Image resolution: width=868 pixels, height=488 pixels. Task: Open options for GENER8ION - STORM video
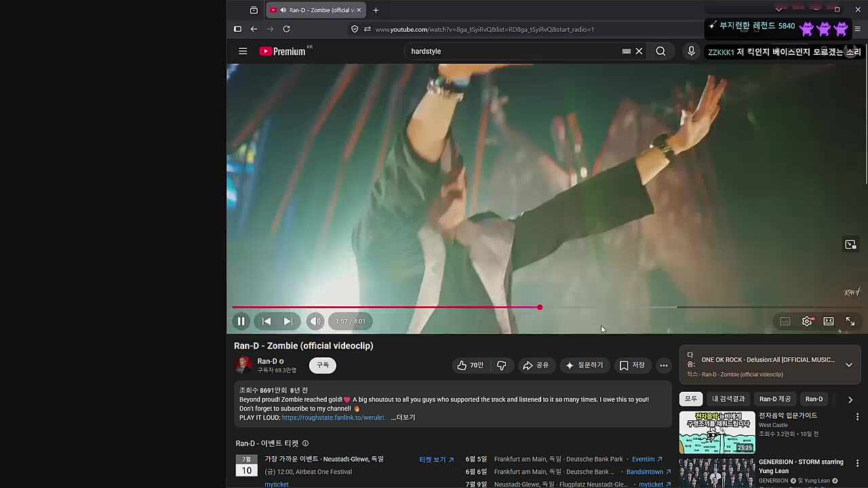[857, 464]
